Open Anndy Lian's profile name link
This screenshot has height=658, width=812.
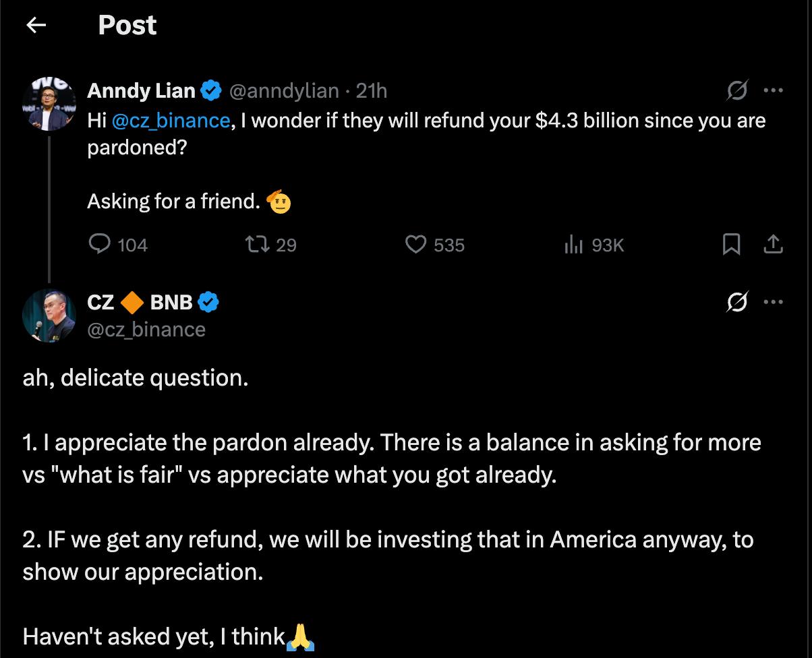(141, 90)
